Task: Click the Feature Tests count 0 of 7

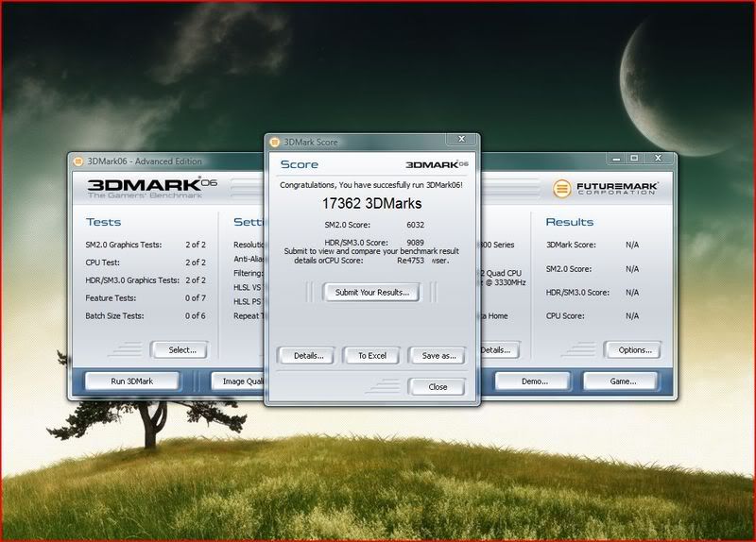Action: pos(196,298)
